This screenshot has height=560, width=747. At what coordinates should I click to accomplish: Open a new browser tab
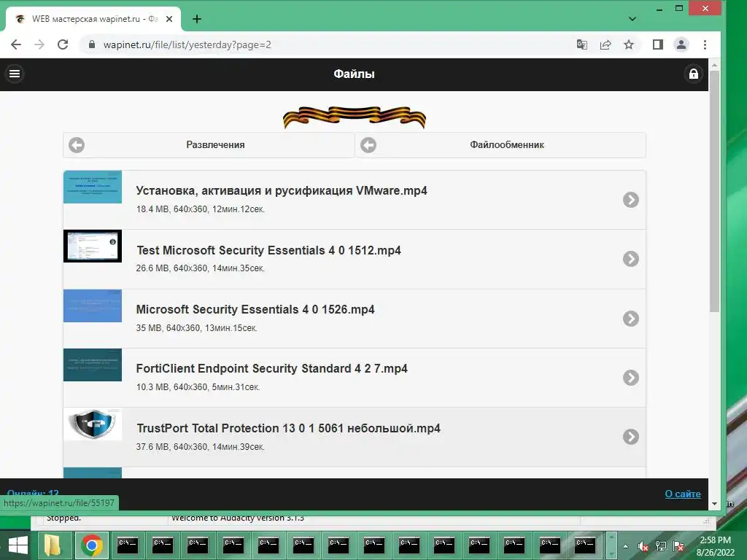click(197, 19)
